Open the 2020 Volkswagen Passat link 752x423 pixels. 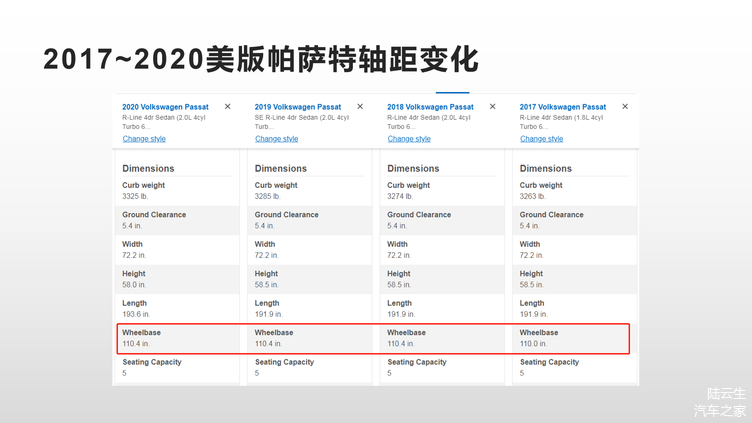(165, 107)
